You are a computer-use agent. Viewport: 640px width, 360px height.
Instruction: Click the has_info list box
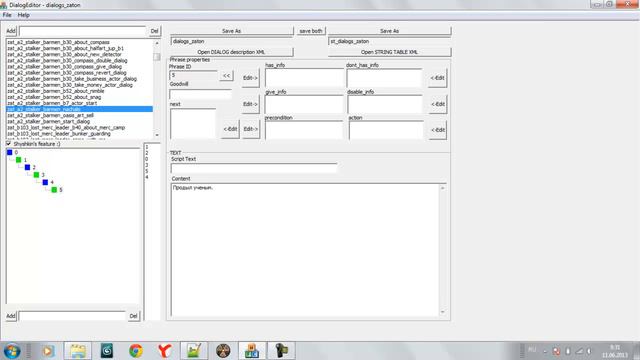click(x=304, y=78)
